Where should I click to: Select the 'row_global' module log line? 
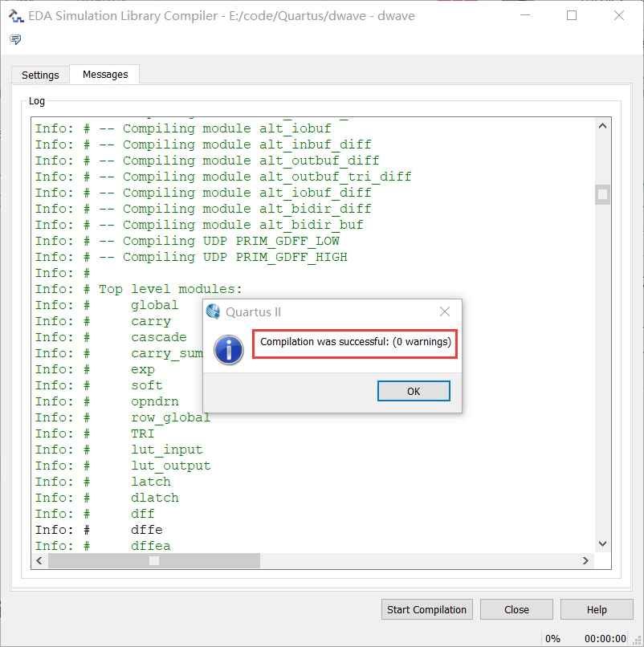point(123,418)
